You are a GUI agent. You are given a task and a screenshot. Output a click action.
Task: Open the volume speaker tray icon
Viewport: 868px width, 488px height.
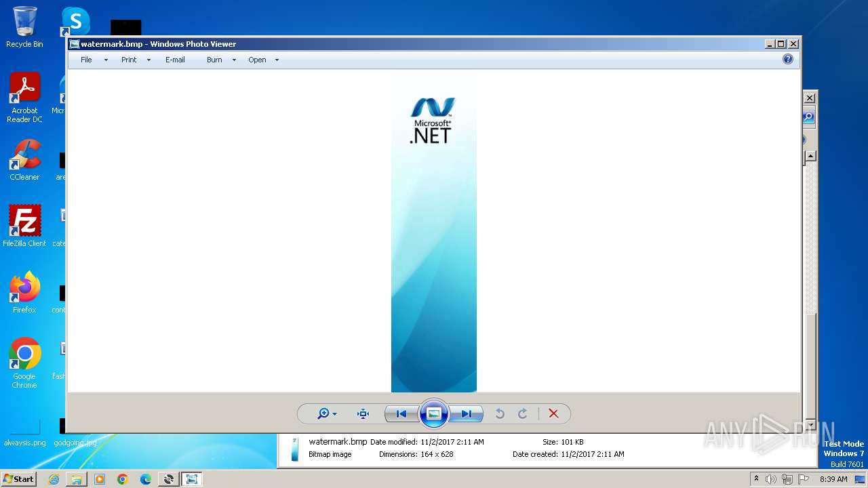[x=771, y=479]
